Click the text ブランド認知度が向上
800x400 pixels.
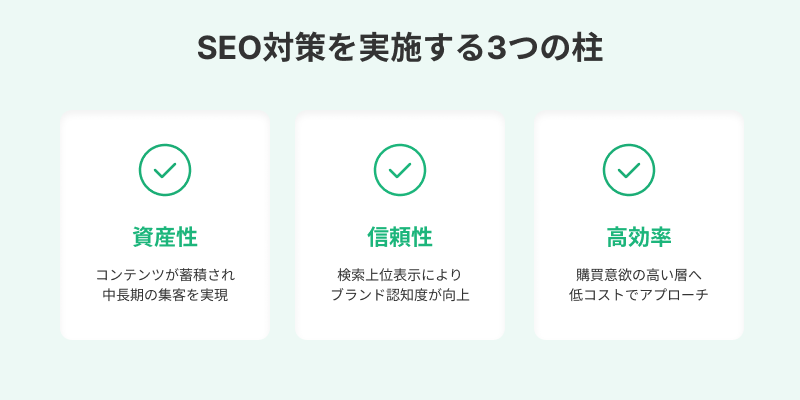tap(399, 295)
